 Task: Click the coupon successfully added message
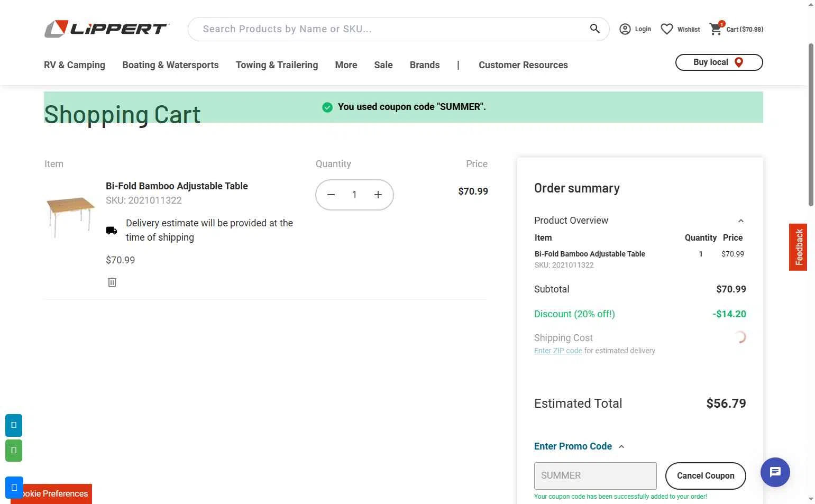[620, 497]
